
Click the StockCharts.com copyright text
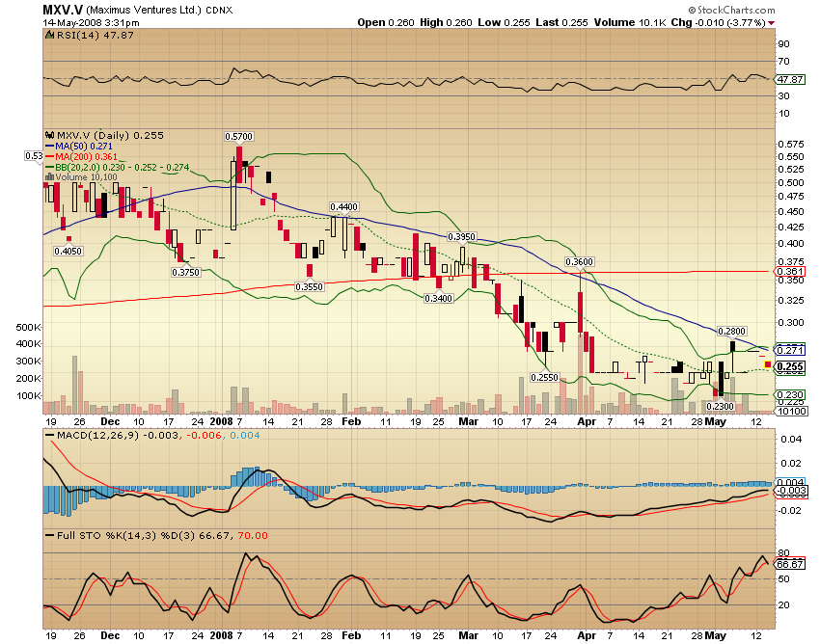(731, 10)
